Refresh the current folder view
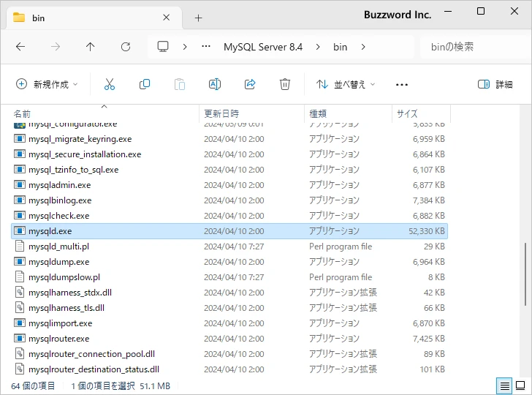The image size is (532, 395). 126,47
